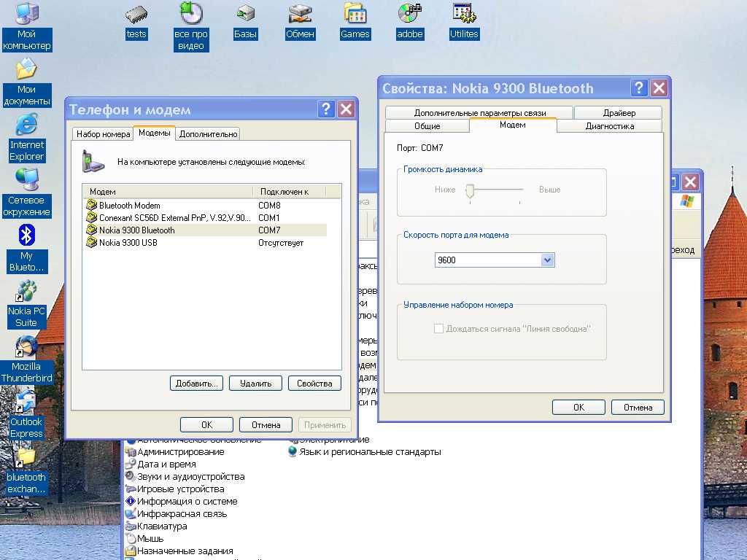Click the Отсутствует status in the list
This screenshot has width=747, height=560.
point(281,242)
